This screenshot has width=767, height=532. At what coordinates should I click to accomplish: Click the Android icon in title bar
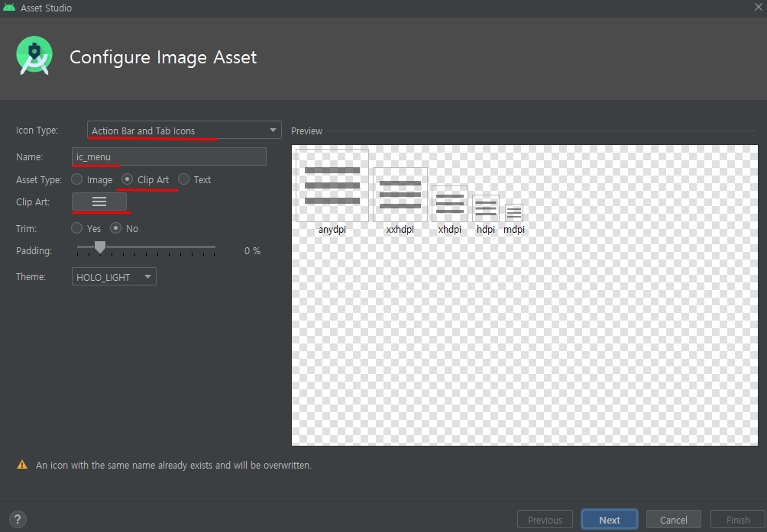coord(9,8)
